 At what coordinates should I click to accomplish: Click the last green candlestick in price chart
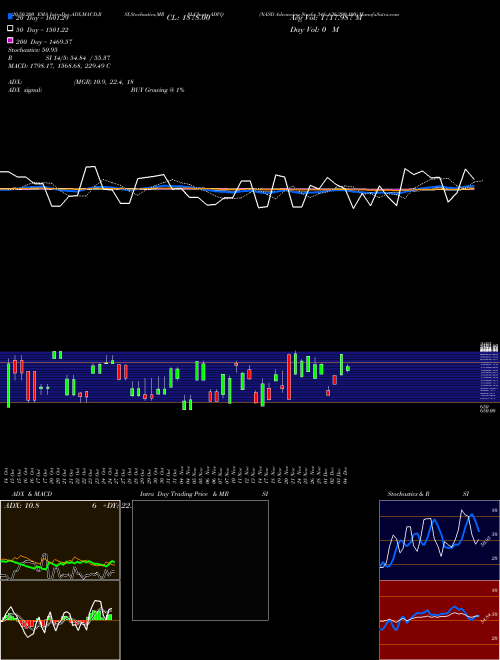pyautogui.click(x=348, y=368)
